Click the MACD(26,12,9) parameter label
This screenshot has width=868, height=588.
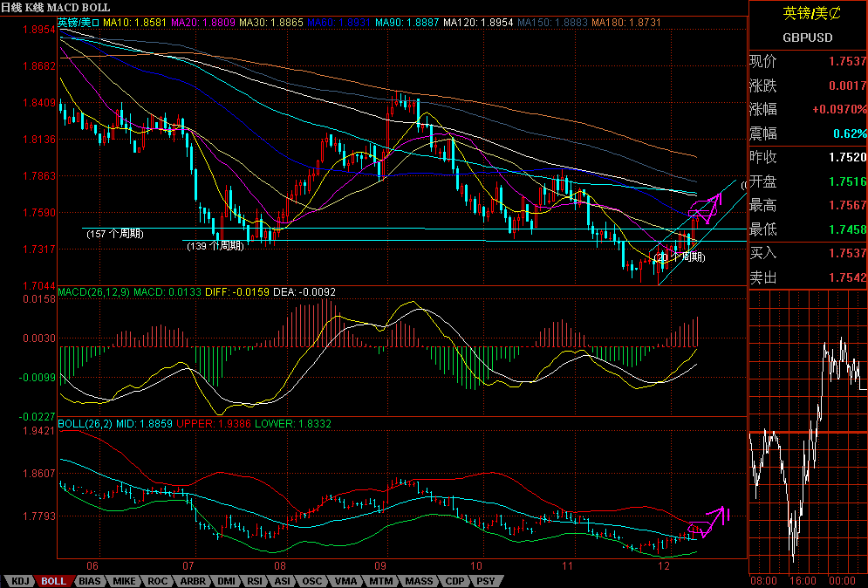(x=93, y=291)
